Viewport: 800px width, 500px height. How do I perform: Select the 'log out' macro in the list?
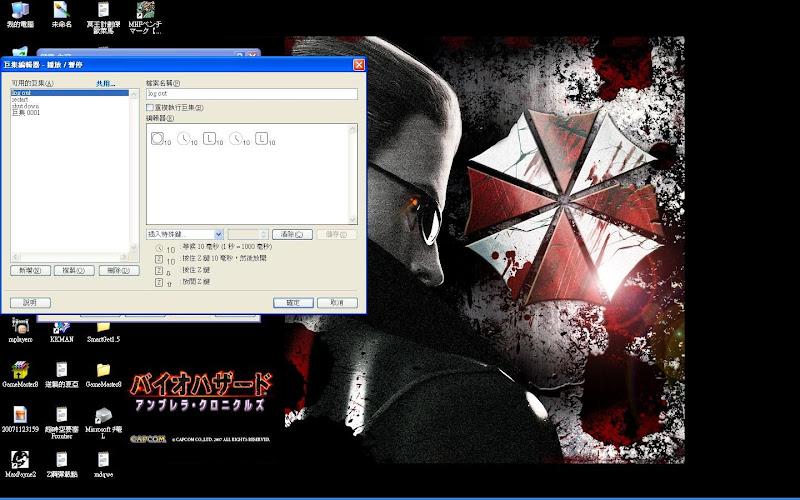(70, 93)
